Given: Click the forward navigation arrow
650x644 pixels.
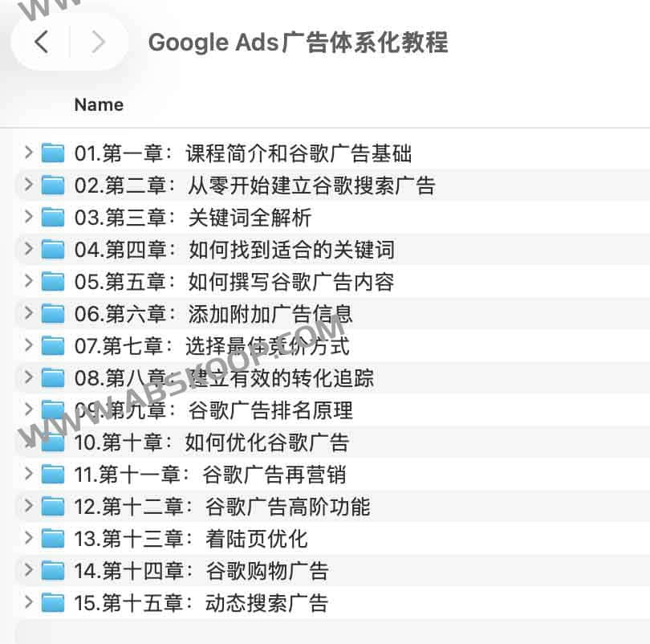Looking at the screenshot, I should pos(98,42).
